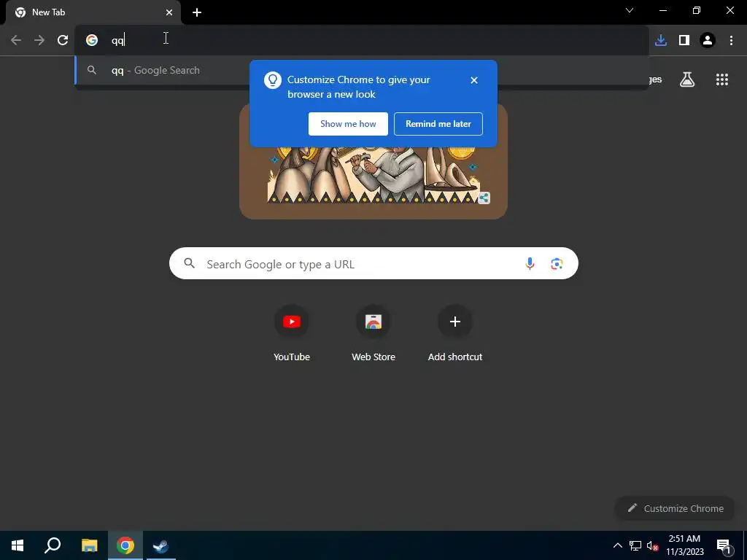
Task: Click the address bar containing qq
Action: coord(362,40)
